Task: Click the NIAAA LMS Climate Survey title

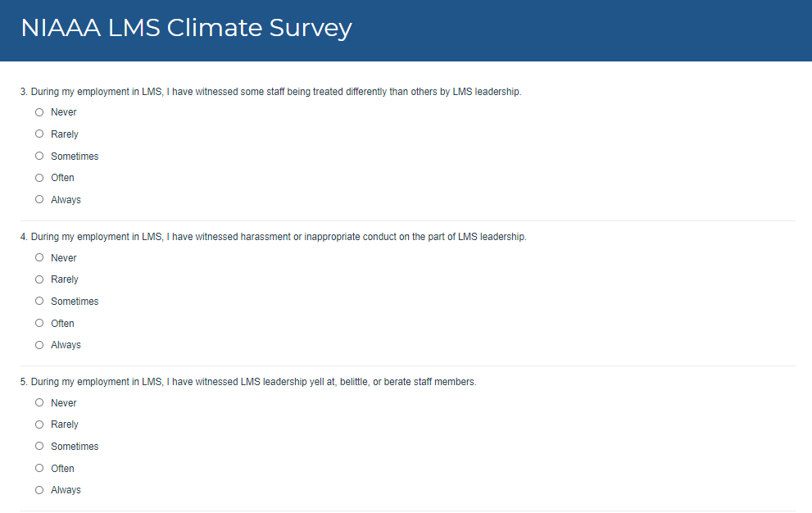Action: tap(186, 28)
